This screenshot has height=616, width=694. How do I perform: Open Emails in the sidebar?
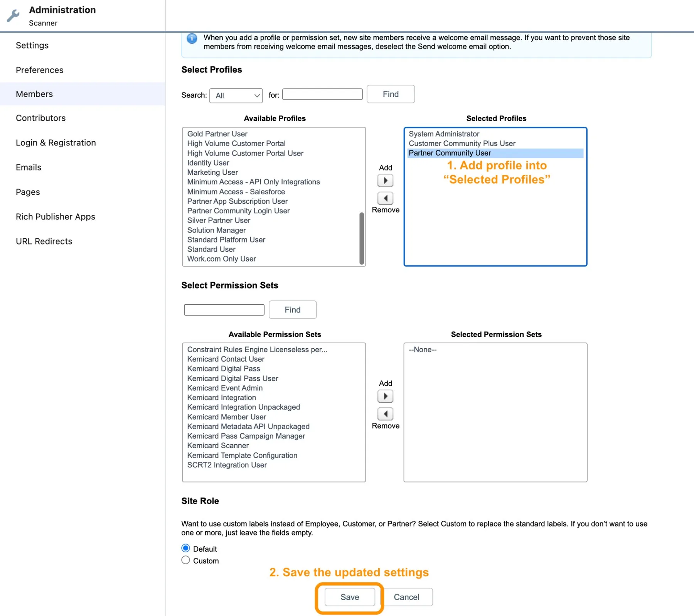pyautogui.click(x=29, y=167)
